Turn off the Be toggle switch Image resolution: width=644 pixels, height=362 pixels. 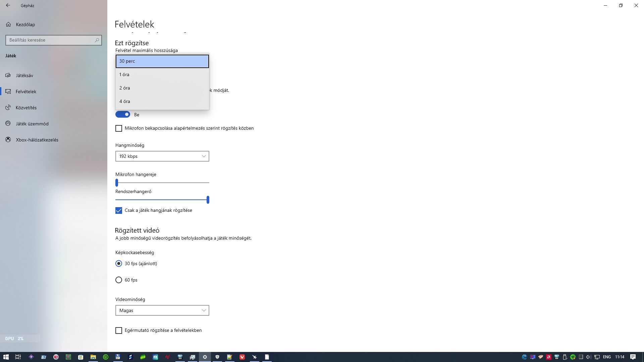coord(123,115)
